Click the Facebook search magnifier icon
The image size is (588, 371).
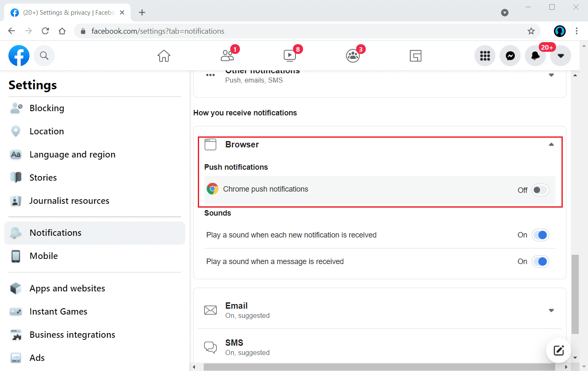[x=44, y=56]
